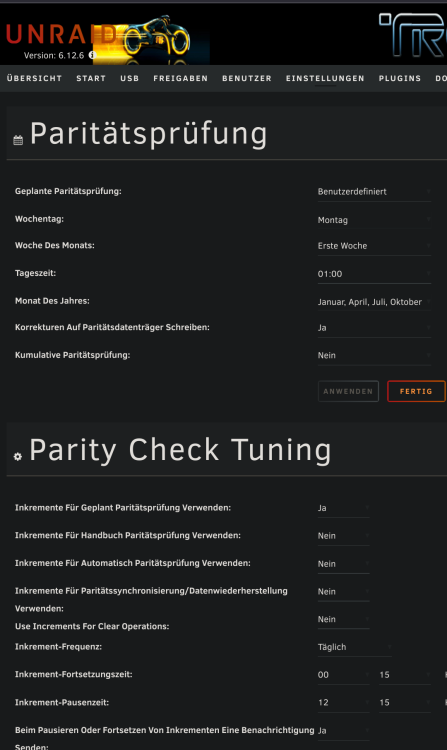Viewport: 447px width, 750px height.
Task: Open the Inkrement-Fortsetzungszeit hour dropdown
Action: [344, 675]
